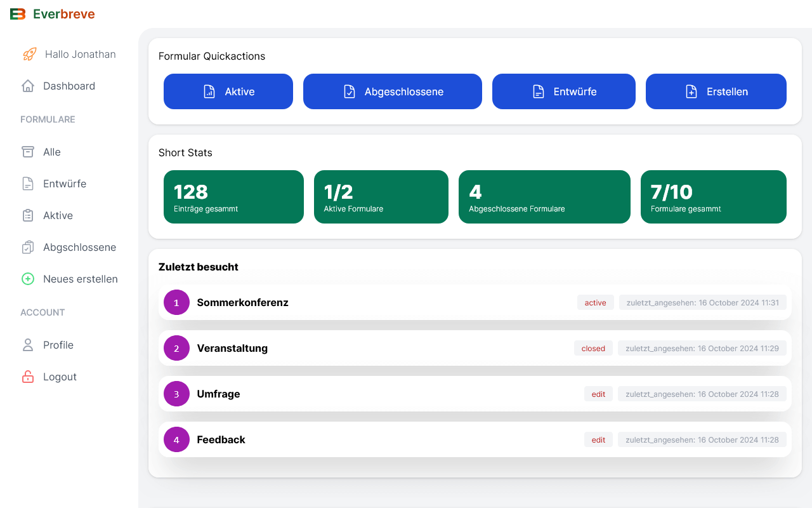Click the person icon beside Profile
The image size is (812, 508).
click(28, 345)
